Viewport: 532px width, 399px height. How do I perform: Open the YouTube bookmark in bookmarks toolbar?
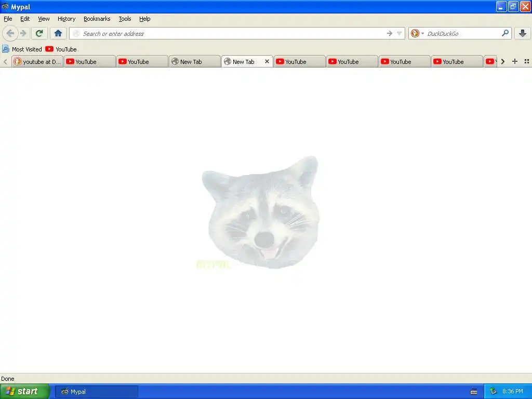click(61, 49)
